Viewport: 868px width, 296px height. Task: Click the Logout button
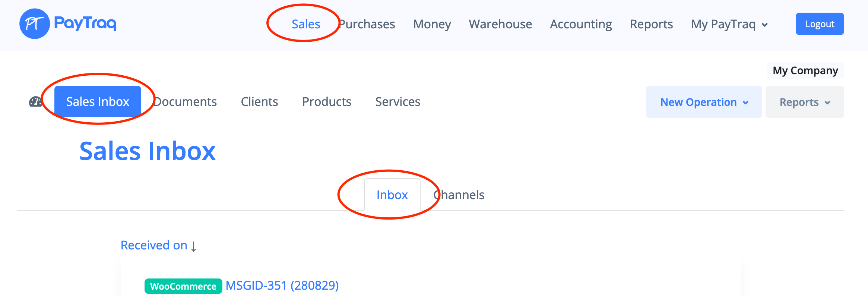(x=820, y=24)
